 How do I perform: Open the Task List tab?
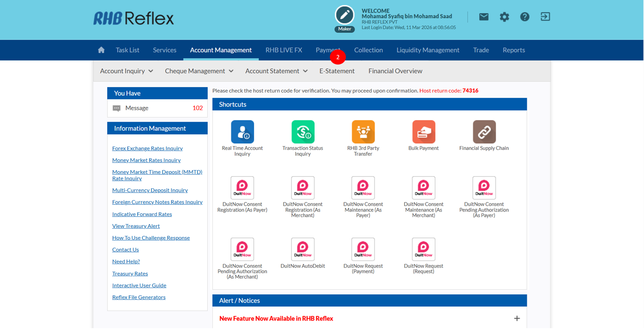pos(127,50)
